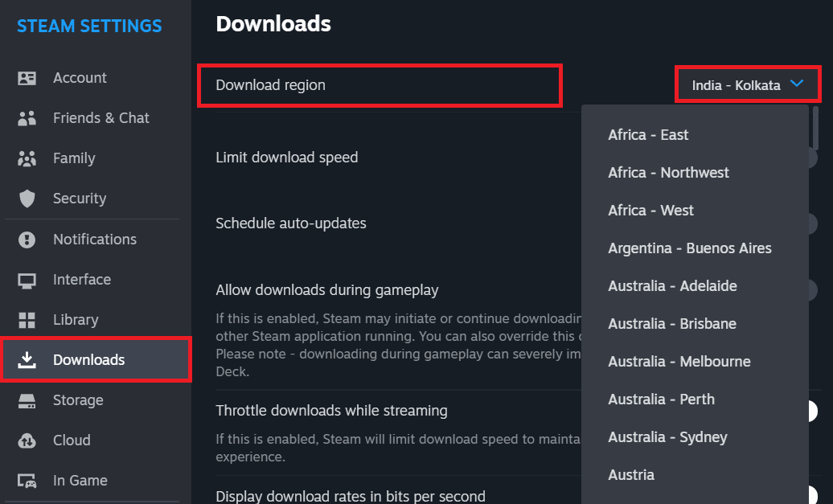Click the Storage drive icon
This screenshot has width=833, height=504.
pos(27,400)
